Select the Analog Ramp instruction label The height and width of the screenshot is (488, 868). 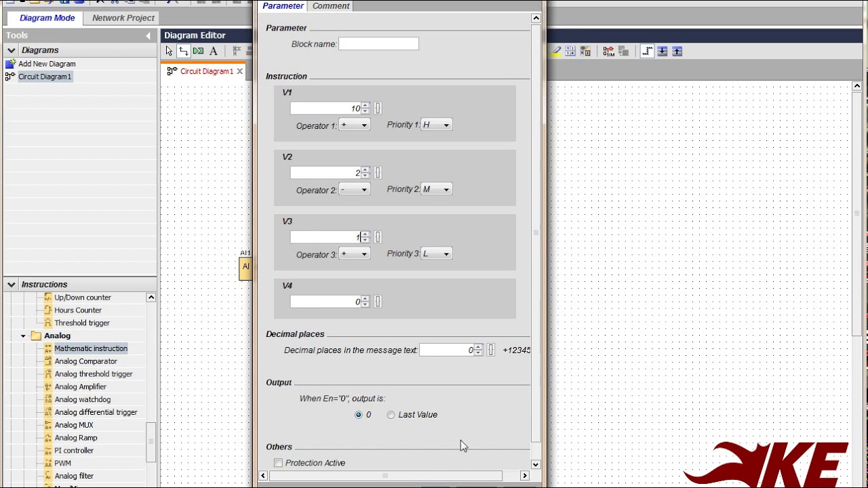pos(76,438)
